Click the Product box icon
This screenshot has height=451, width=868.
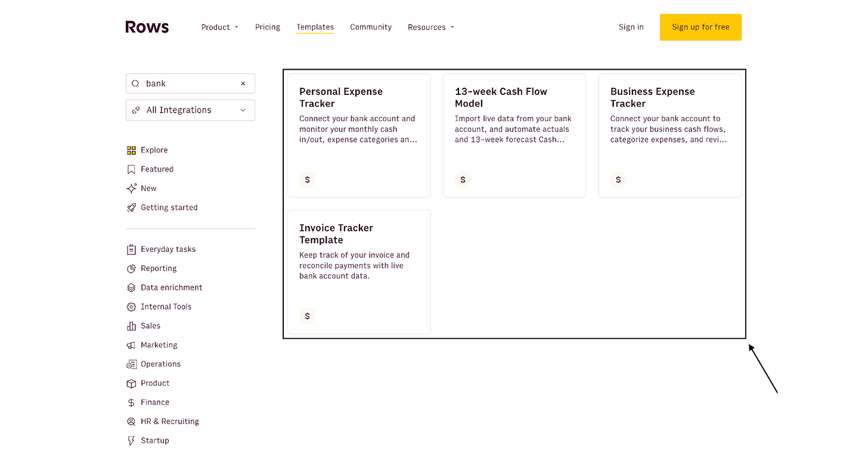131,383
